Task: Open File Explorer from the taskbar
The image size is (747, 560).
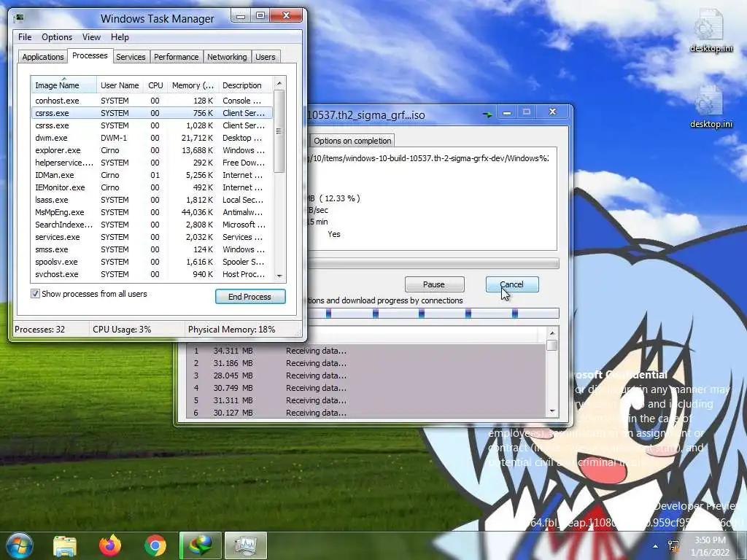Action: (65, 545)
